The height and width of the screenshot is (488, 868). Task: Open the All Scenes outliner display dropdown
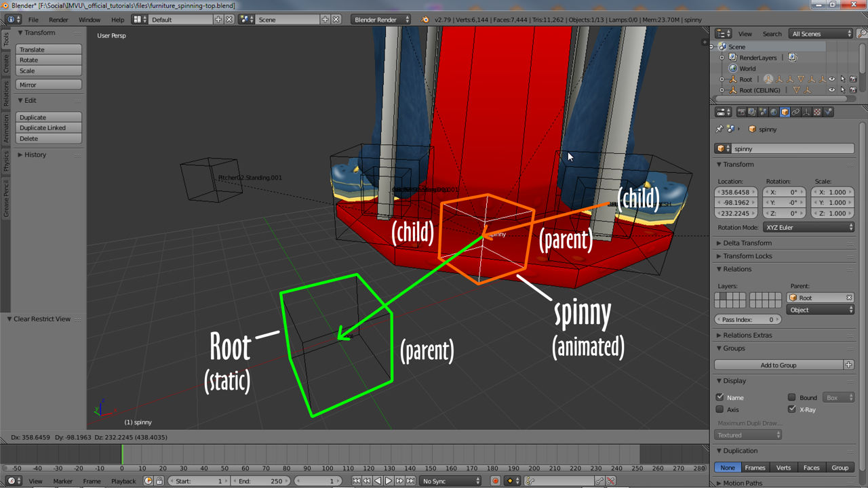point(821,33)
